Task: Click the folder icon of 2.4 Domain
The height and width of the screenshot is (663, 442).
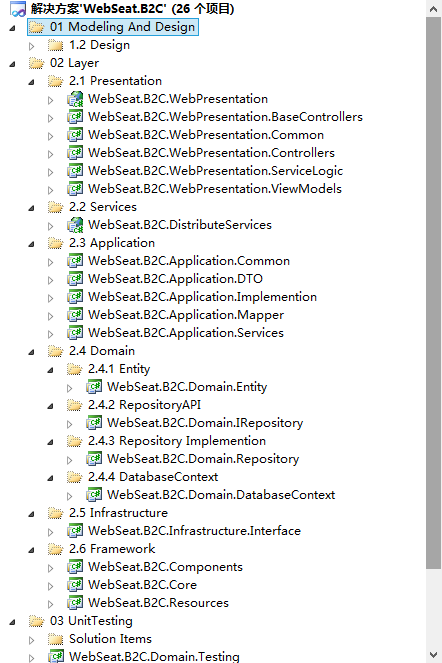Action: pyautogui.click(x=56, y=351)
